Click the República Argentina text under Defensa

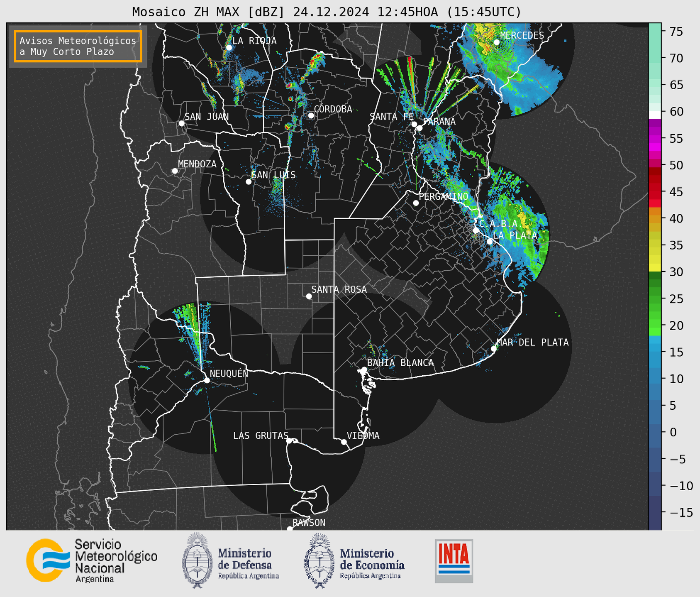(249, 576)
